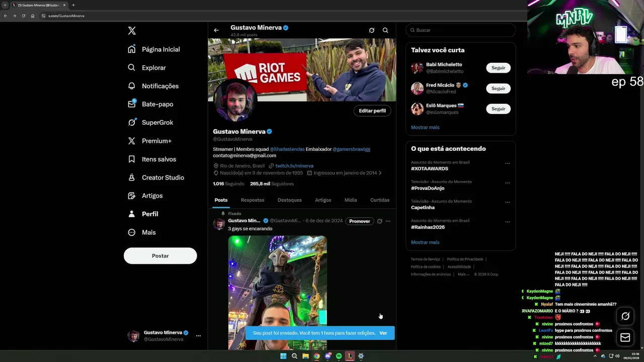Click Promover on pinned post
Screen dimensions: 644x362
[360, 221]
